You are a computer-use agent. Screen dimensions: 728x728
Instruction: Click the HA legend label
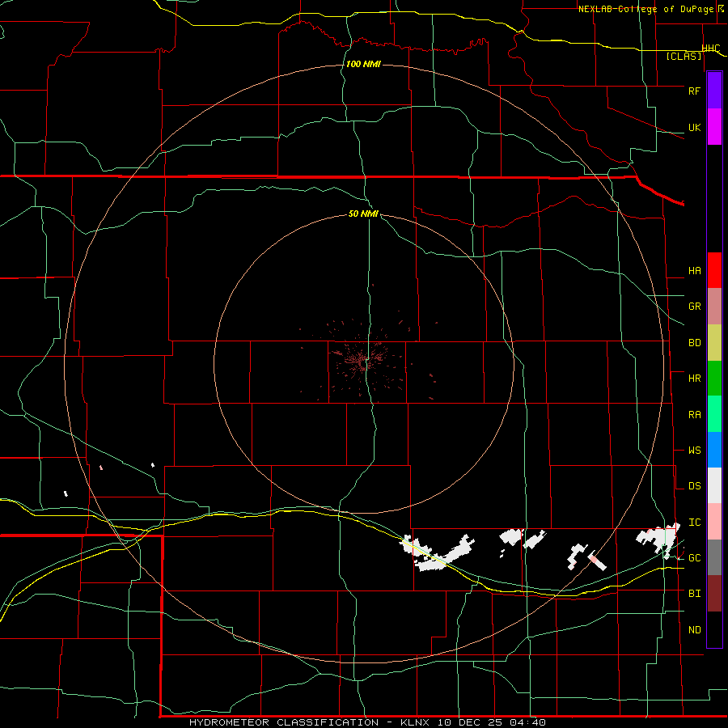(x=694, y=271)
